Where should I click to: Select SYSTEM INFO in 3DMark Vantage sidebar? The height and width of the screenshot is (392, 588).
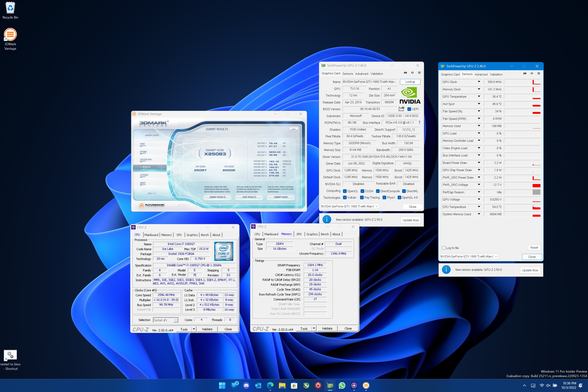(x=146, y=160)
